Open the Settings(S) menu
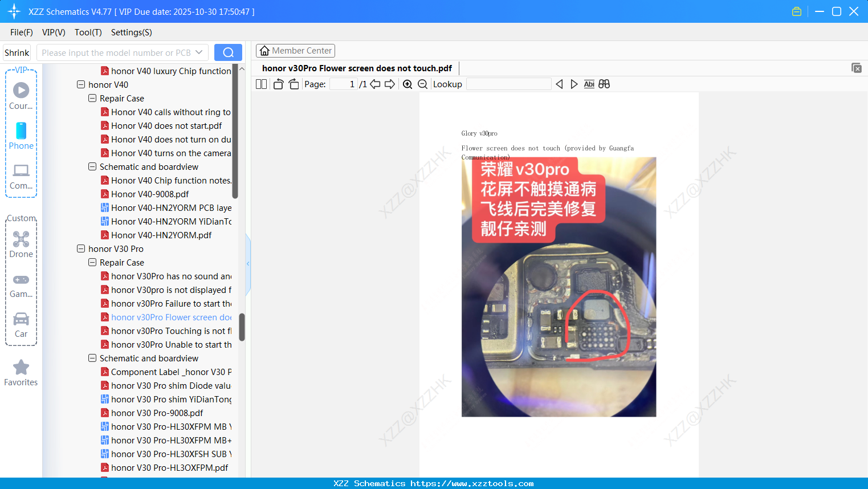The height and width of the screenshot is (489, 868). point(132,32)
